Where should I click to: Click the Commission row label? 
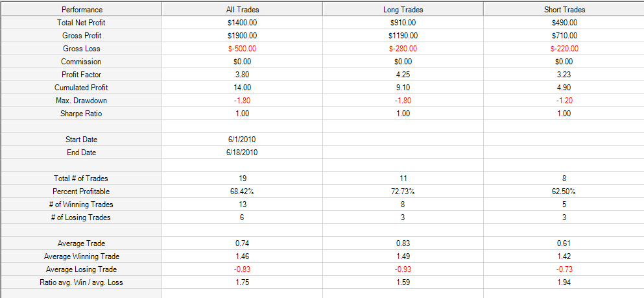pyautogui.click(x=82, y=62)
